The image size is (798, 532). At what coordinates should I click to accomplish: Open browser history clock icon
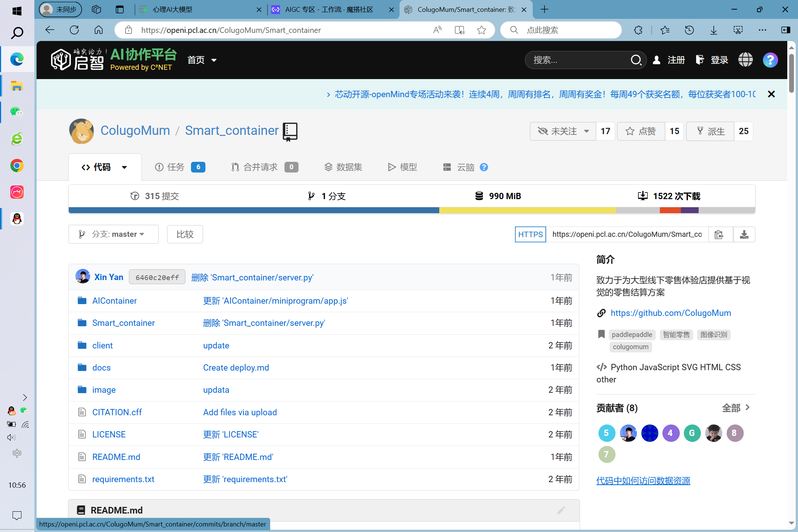[x=689, y=30]
